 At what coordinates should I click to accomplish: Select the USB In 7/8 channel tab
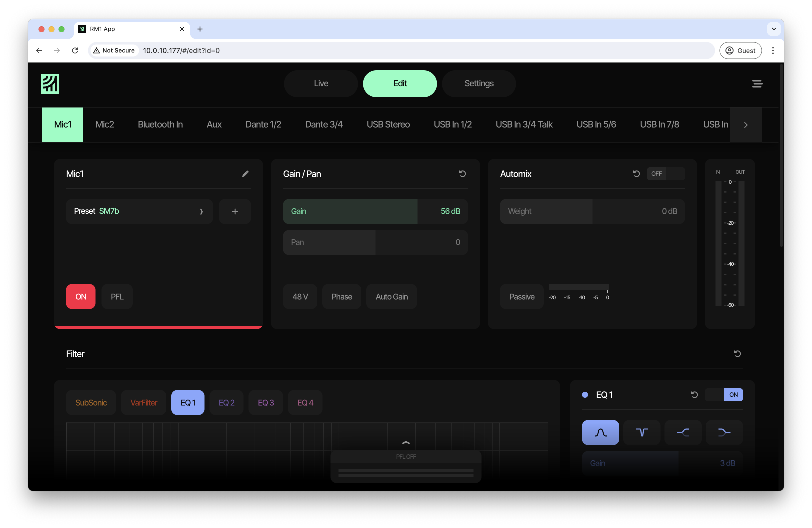(659, 125)
